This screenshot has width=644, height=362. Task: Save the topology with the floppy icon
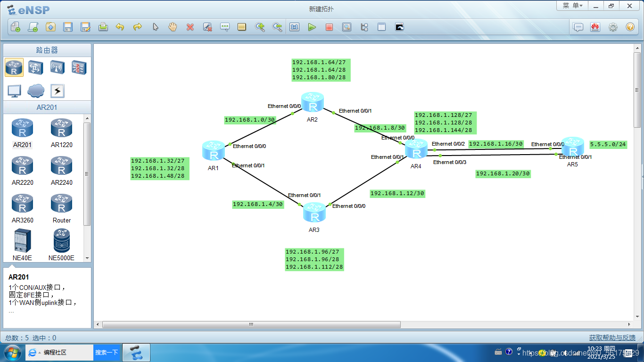point(68,27)
